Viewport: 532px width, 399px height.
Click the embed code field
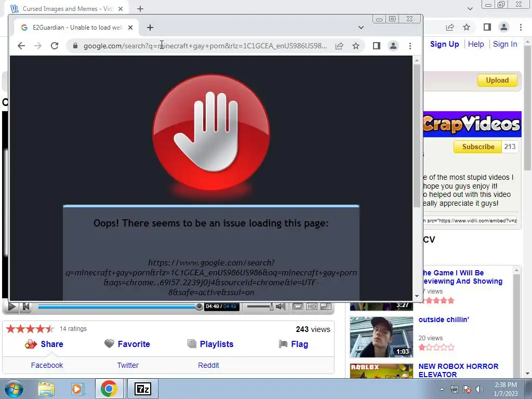pyautogui.click(x=470, y=220)
